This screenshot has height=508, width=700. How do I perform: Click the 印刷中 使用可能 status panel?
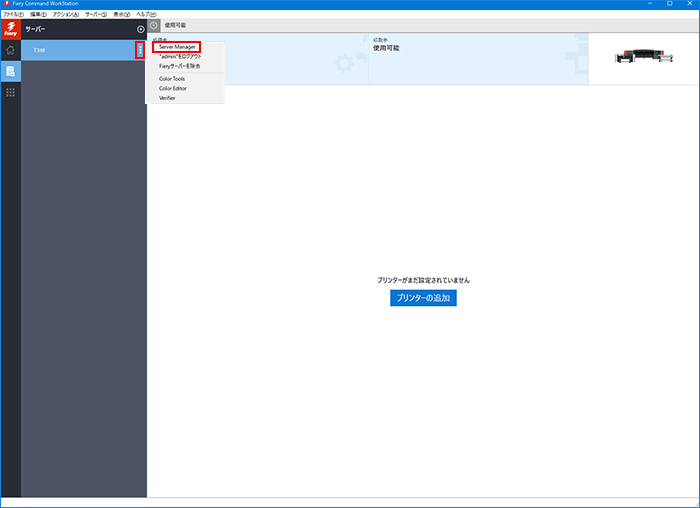478,58
